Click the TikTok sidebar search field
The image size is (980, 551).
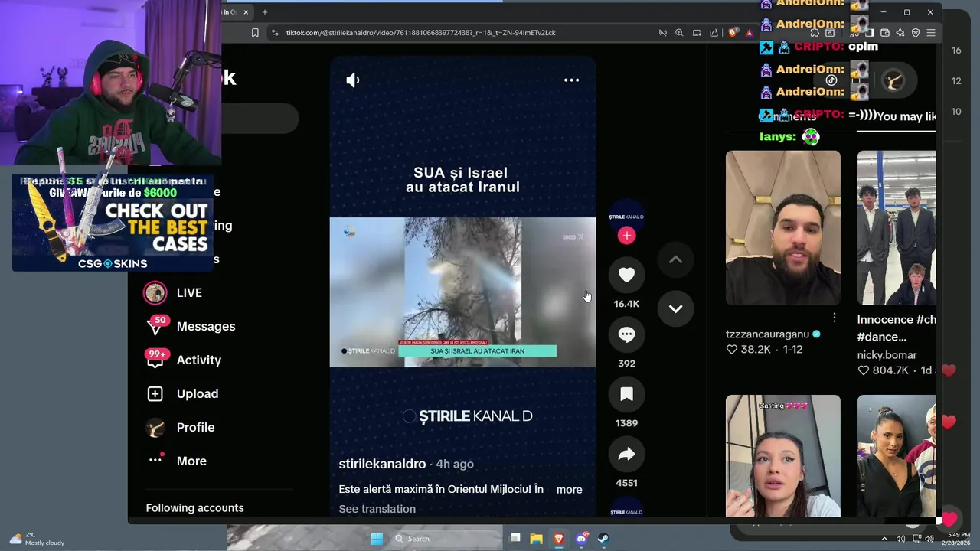click(x=260, y=119)
